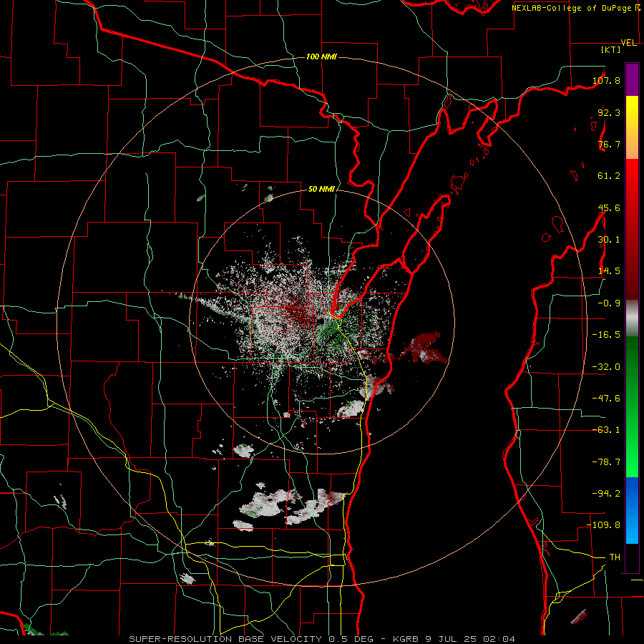Image resolution: width=644 pixels, height=644 pixels.
Task: Click the TH threshold label
Action: [615, 557]
